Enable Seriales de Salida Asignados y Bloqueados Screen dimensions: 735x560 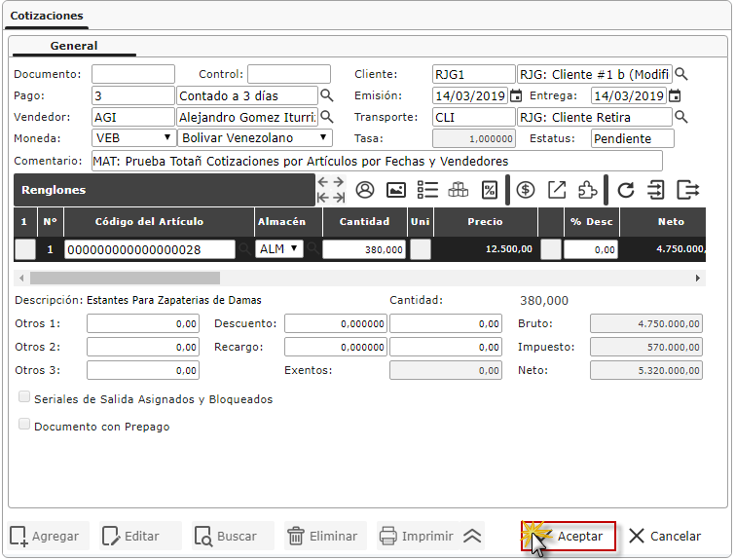click(x=24, y=397)
